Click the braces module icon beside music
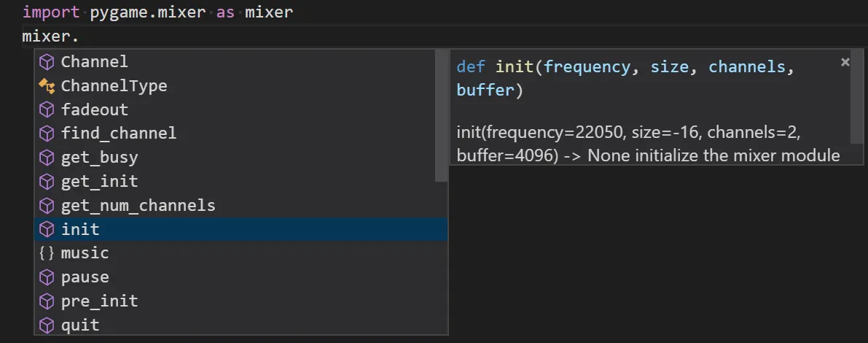 47,253
